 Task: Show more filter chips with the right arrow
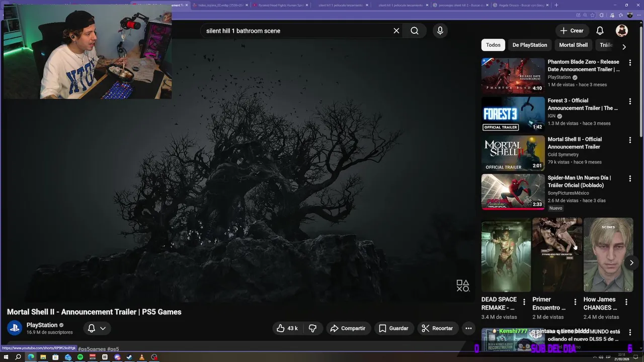(x=624, y=47)
